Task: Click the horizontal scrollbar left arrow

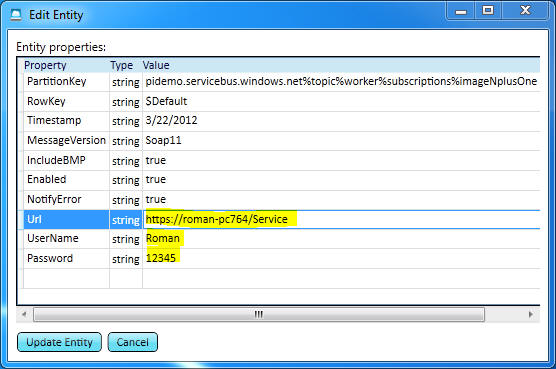Action: 24,314
